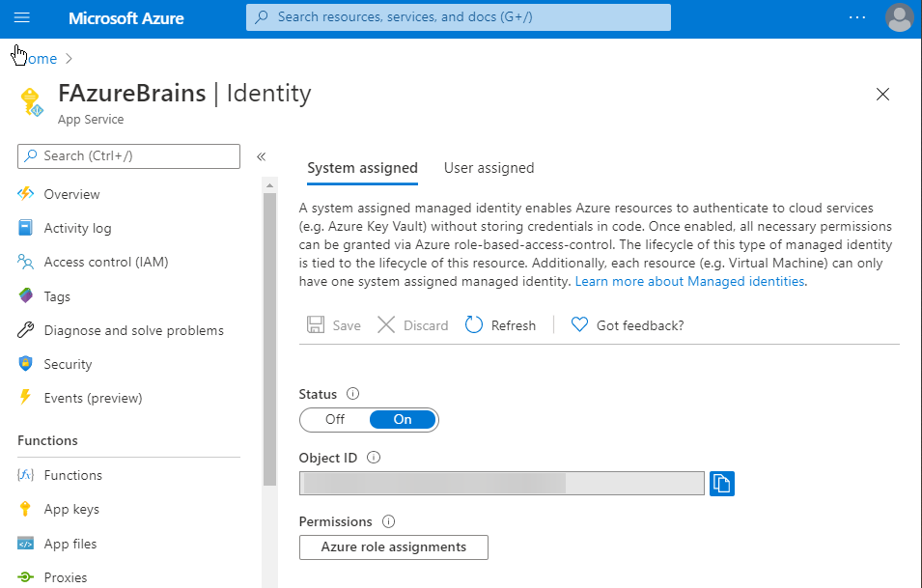Click the Security shield icon
Image resolution: width=922 pixels, height=588 pixels.
pos(25,363)
